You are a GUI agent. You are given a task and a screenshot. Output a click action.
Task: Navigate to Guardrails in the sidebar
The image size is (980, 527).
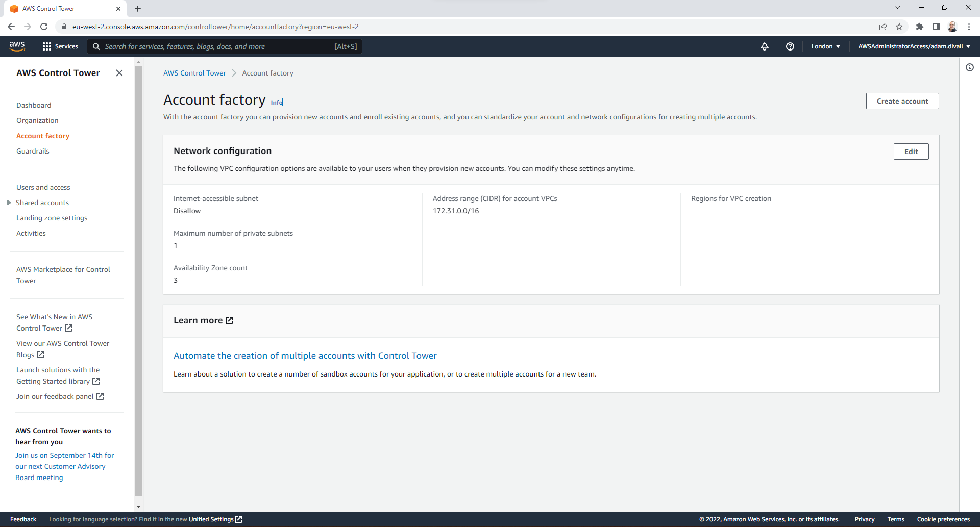(x=33, y=151)
